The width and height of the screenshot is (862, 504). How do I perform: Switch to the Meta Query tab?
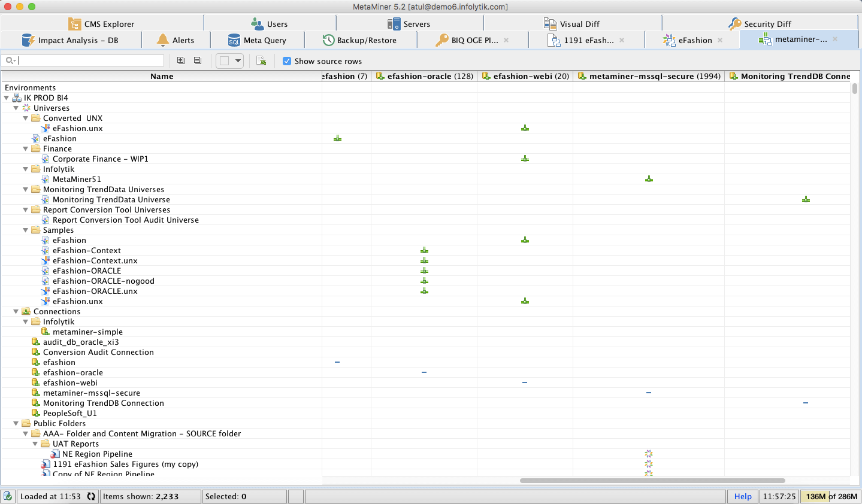click(x=258, y=40)
